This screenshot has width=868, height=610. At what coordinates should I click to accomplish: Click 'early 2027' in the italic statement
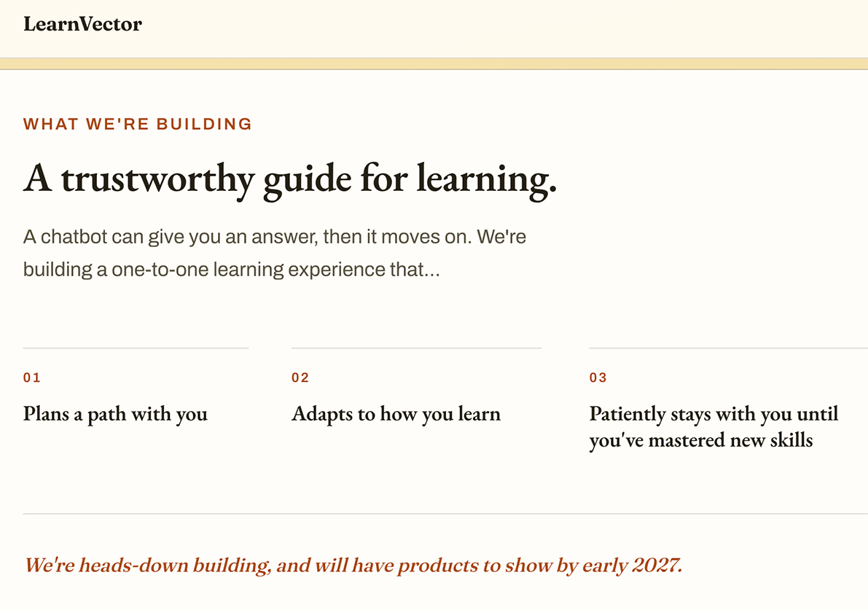(x=632, y=566)
